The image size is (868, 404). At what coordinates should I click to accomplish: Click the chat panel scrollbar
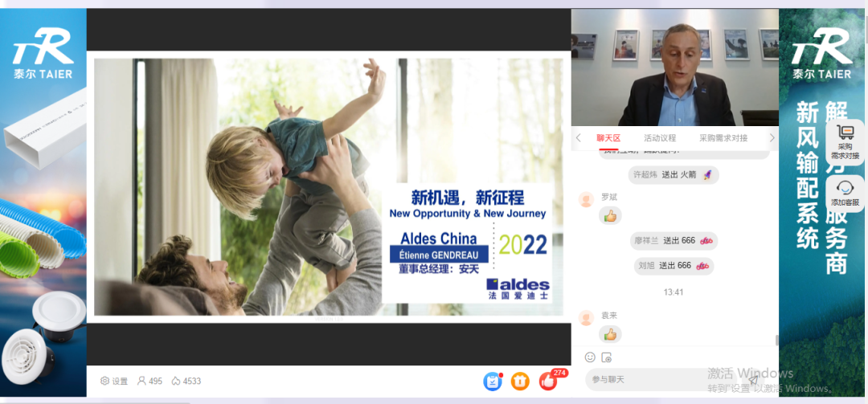click(x=776, y=340)
